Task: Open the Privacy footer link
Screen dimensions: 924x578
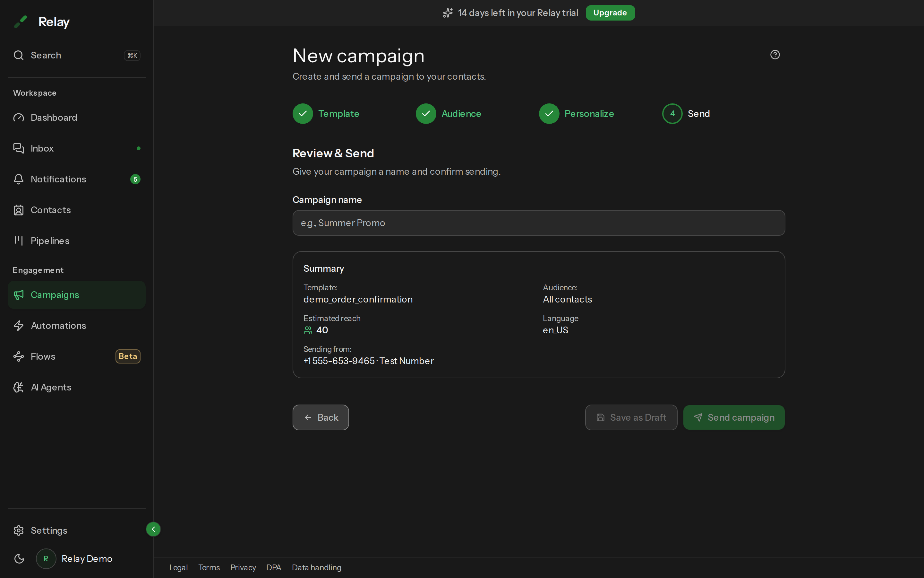Action: coord(243,567)
